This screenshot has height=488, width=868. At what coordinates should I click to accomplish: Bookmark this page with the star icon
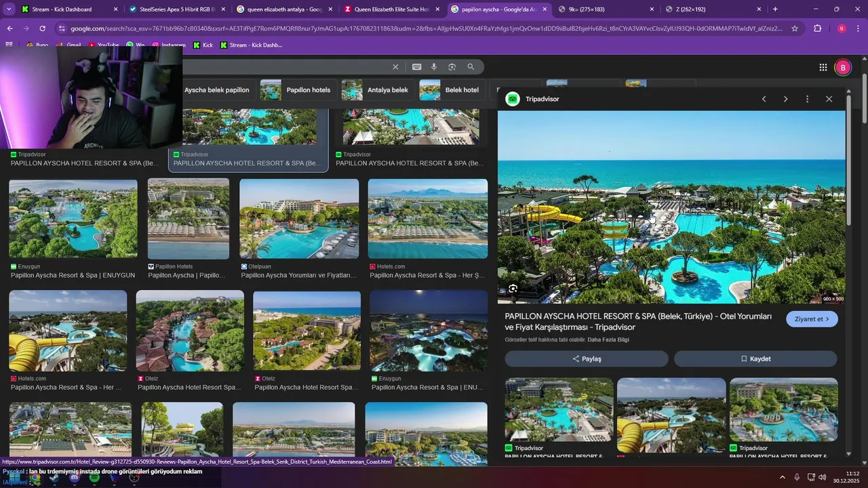[795, 28]
